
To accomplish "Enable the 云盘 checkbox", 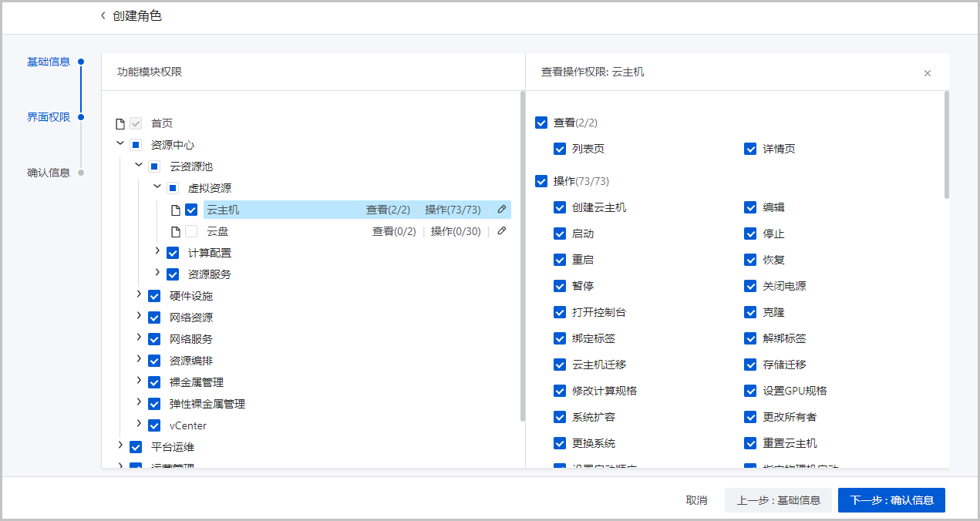I will click(x=190, y=230).
